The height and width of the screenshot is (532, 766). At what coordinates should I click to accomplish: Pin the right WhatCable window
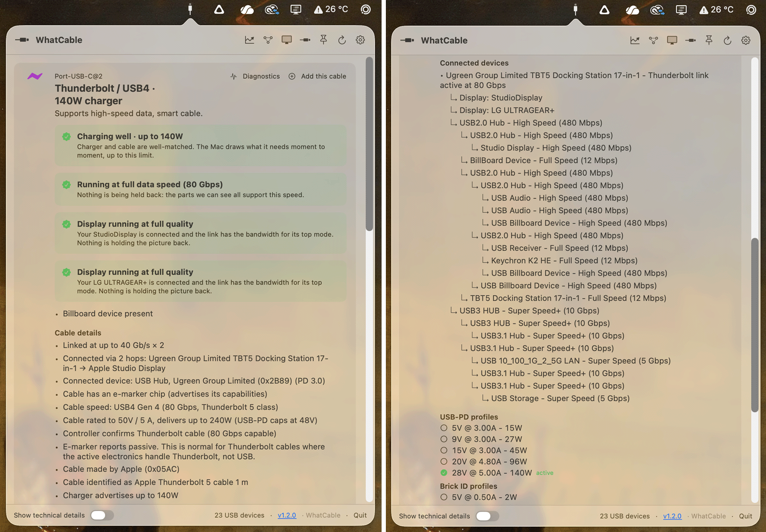[x=709, y=41]
